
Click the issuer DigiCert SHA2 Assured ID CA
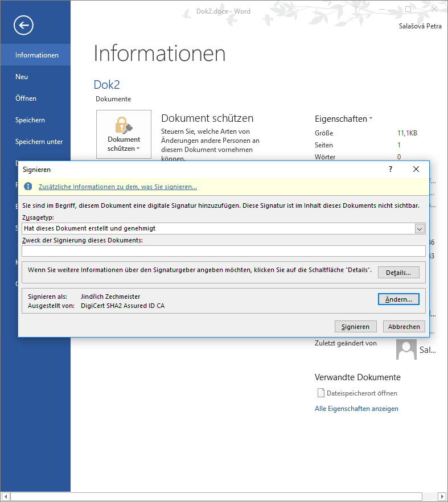point(122,306)
